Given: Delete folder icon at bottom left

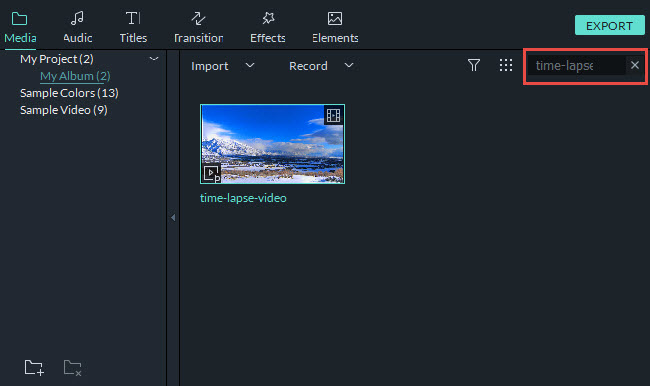Looking at the screenshot, I should pyautogui.click(x=73, y=368).
